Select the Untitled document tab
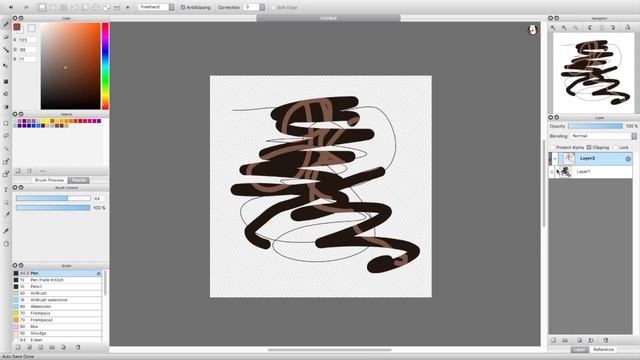The width and height of the screenshot is (640, 360). 328,18
